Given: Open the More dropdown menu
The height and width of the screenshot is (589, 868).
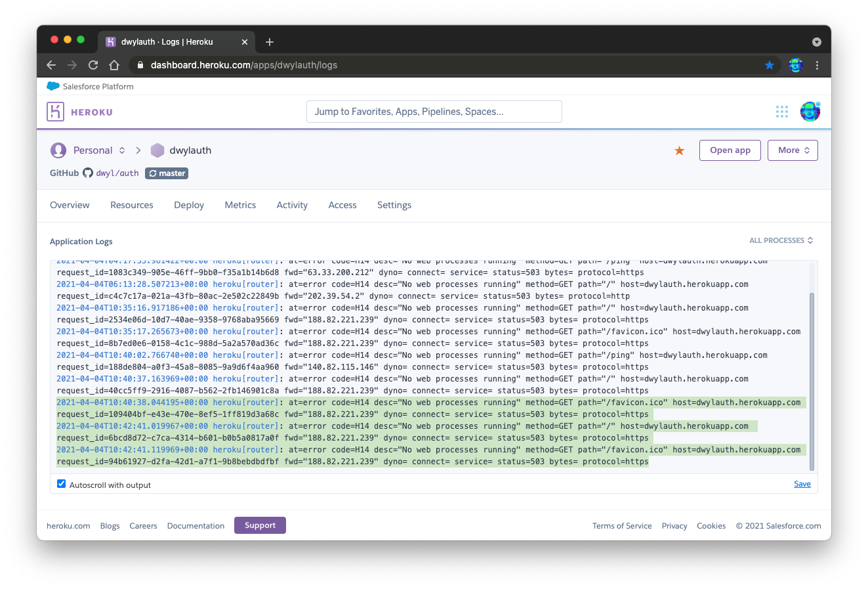Looking at the screenshot, I should (x=793, y=150).
